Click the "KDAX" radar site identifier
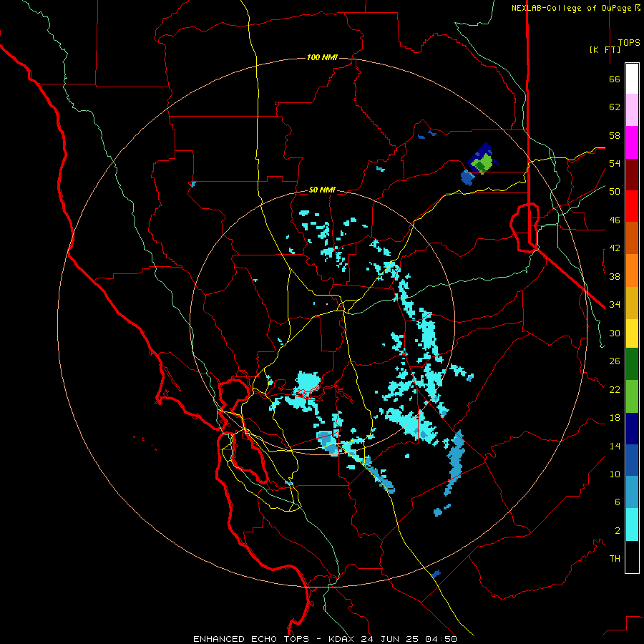Screen dimensions: 644x644 (343, 639)
